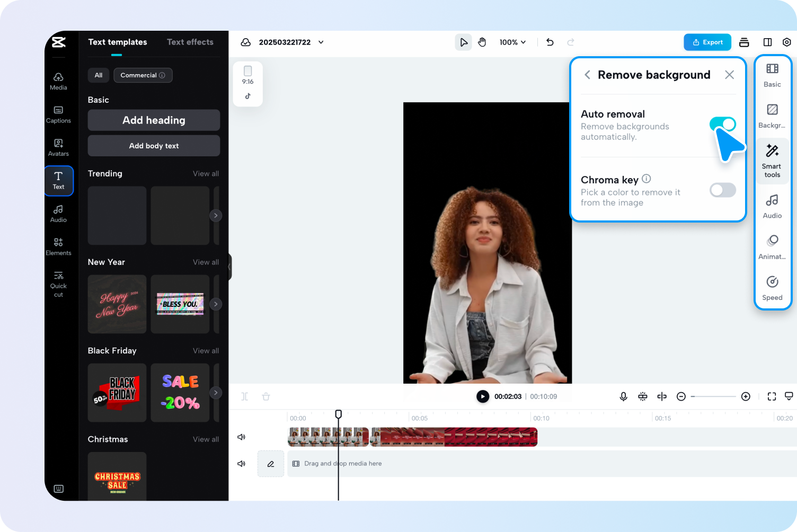
Task: Select the Happy New Year template thumbnail
Action: pyautogui.click(x=117, y=304)
